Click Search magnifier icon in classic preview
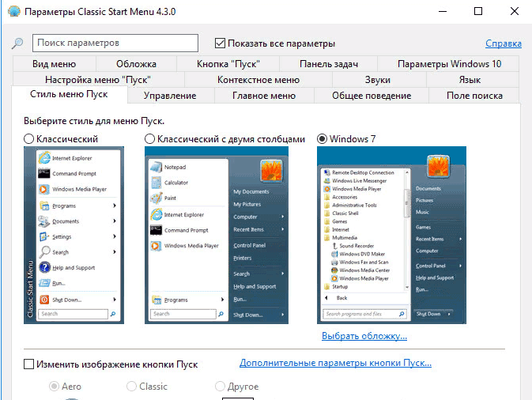 pyautogui.click(x=44, y=252)
